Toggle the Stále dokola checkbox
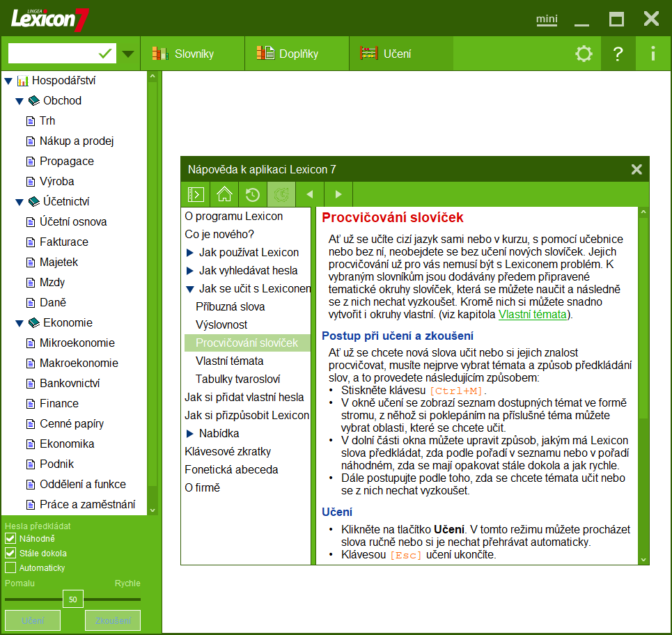The width and height of the screenshot is (672, 635). (10, 553)
